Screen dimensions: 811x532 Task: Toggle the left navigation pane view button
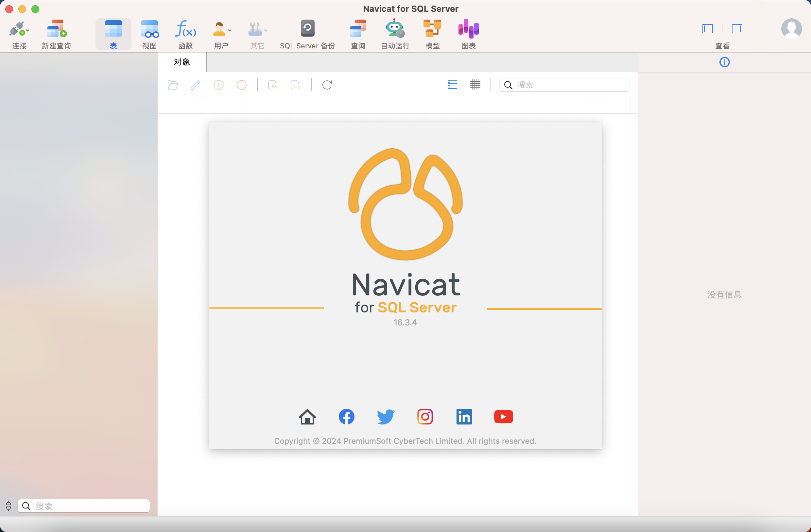pos(707,29)
